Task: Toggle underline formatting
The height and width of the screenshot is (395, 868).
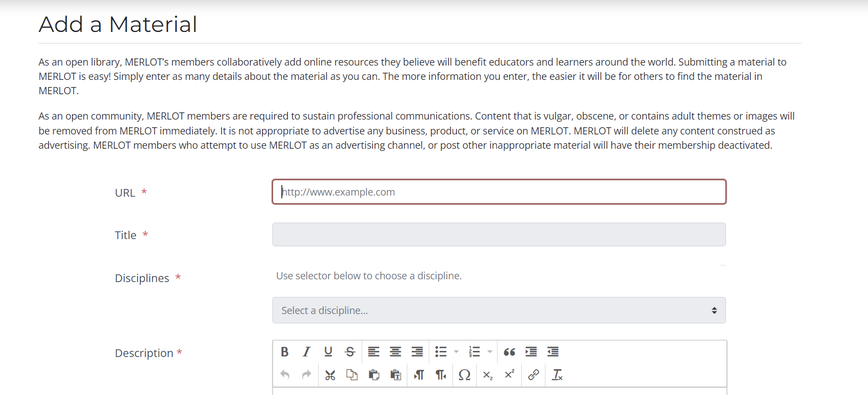Action: tap(328, 351)
